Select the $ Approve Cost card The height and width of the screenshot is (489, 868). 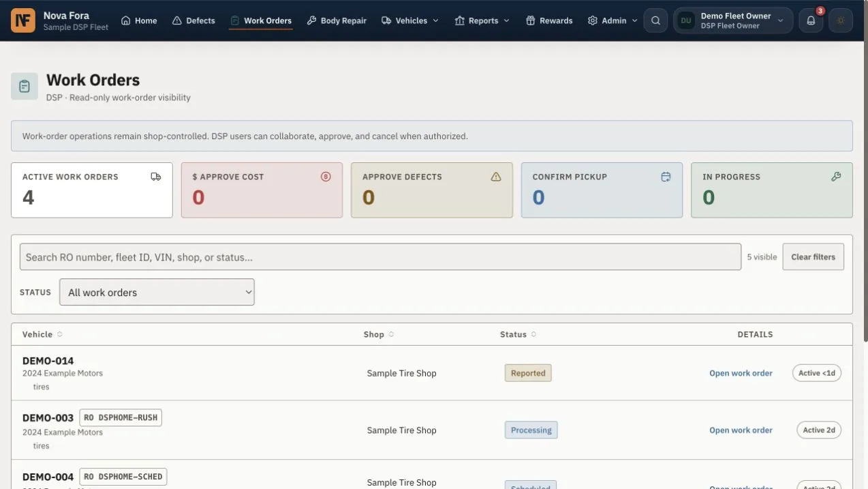click(262, 190)
